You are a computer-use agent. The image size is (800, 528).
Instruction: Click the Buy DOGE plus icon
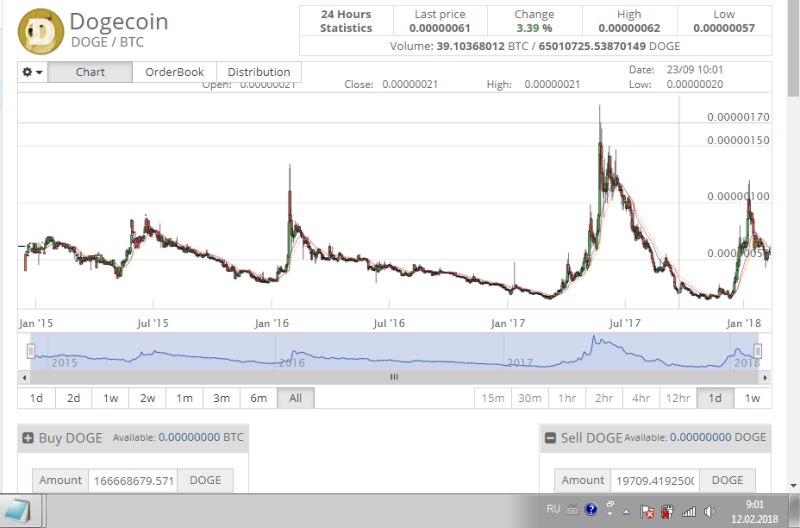27,438
